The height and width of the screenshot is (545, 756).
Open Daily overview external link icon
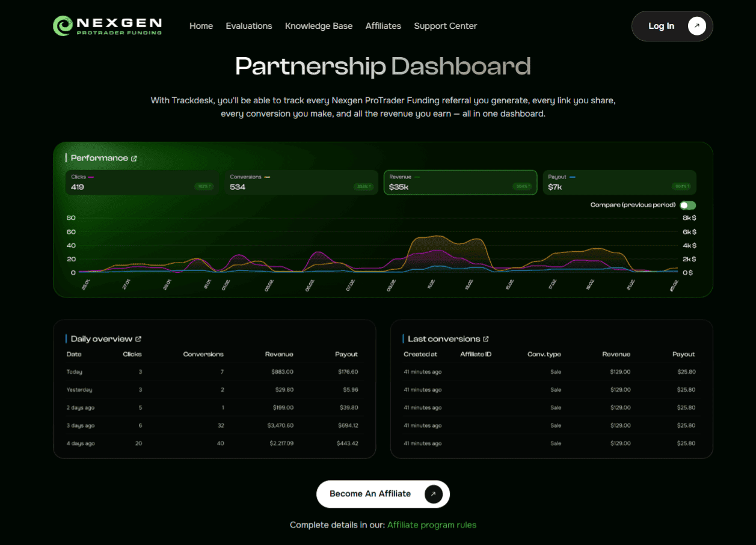click(138, 339)
